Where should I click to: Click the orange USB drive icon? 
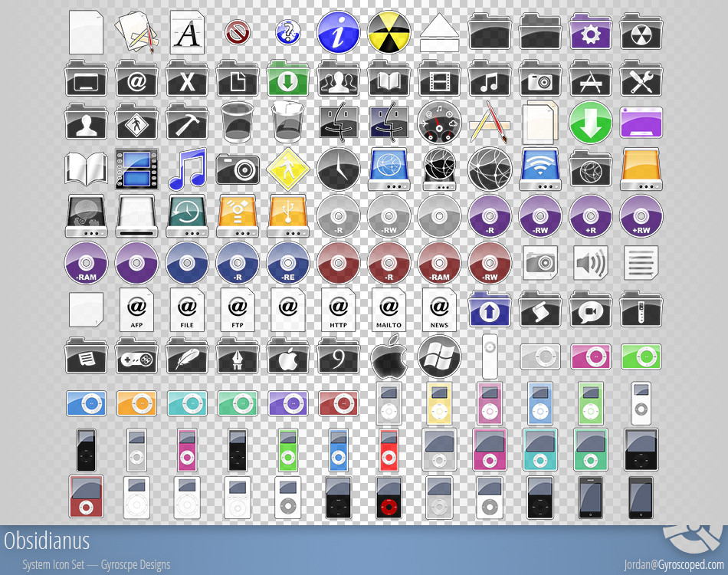(288, 216)
